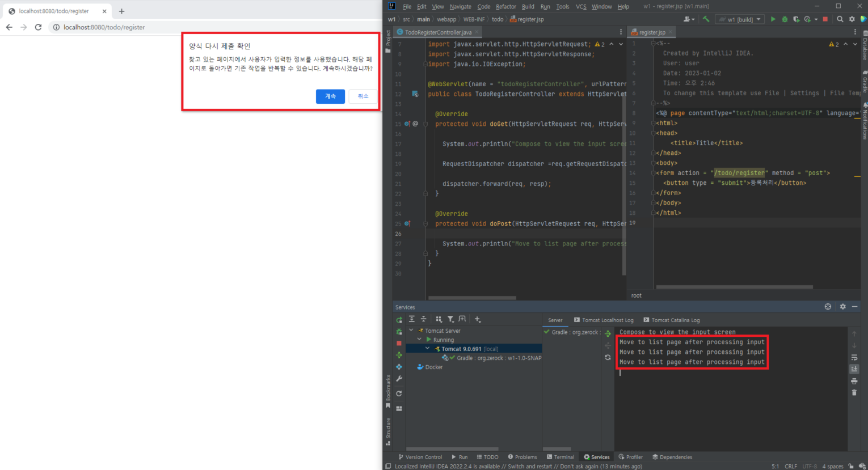Click the blue confirm button in the resubmission dialog
Screen dimensions: 868x470
click(330, 96)
